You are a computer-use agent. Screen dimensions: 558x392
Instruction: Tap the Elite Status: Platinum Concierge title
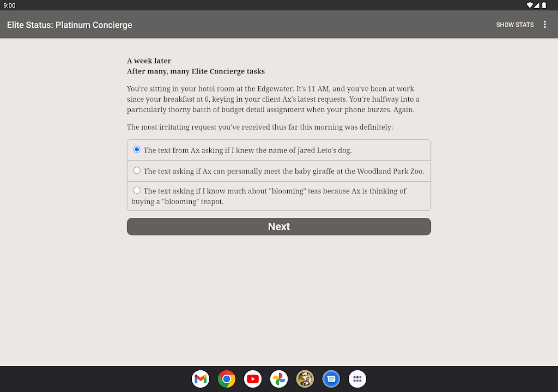70,25
